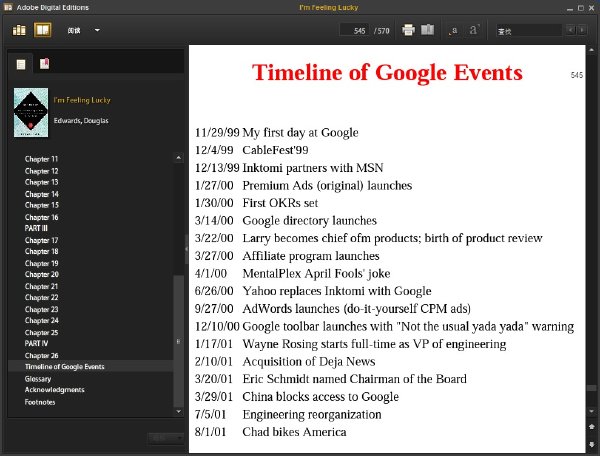Image resolution: width=600 pixels, height=456 pixels.
Task: Switch to Bookmarks tab
Action: (x=44, y=64)
